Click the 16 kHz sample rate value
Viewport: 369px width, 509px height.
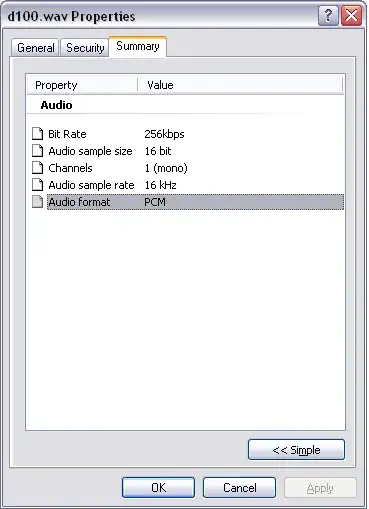click(160, 185)
